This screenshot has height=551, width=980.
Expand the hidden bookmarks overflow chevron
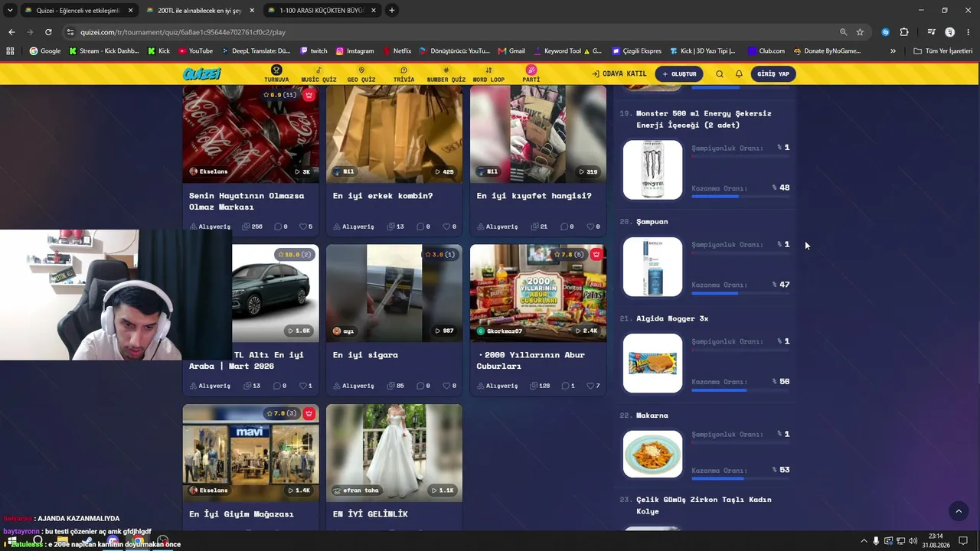click(x=893, y=51)
